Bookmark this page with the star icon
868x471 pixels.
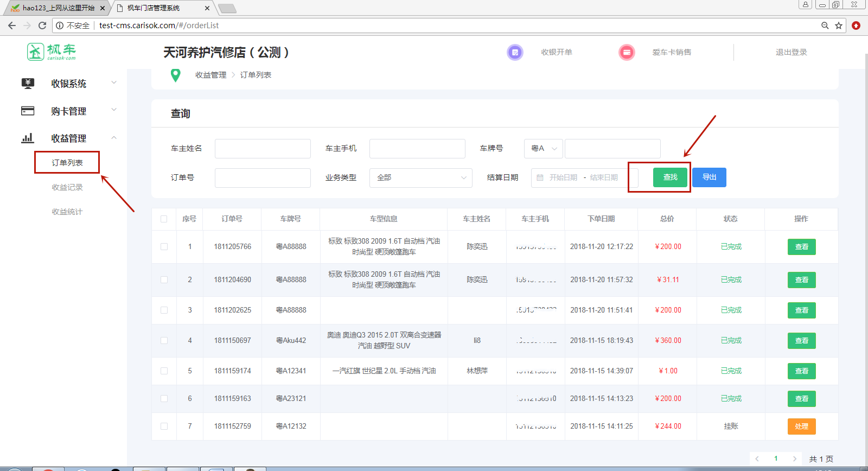pos(839,26)
